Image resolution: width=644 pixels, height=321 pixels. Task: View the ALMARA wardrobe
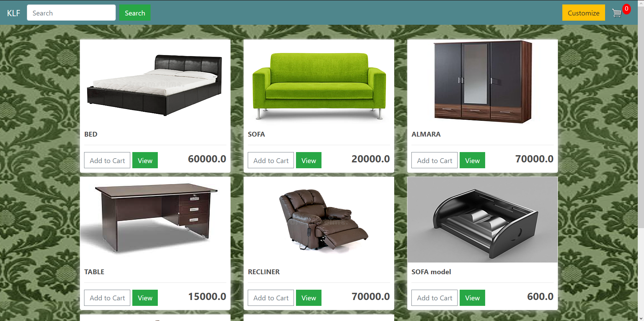tap(472, 160)
